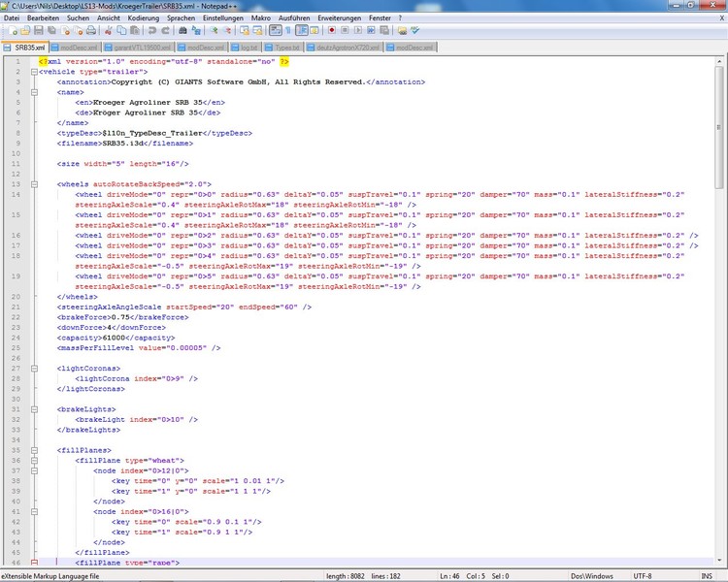Viewport: 728px width, 582px height.
Task: Click the user defined language icon
Action: click(x=314, y=31)
